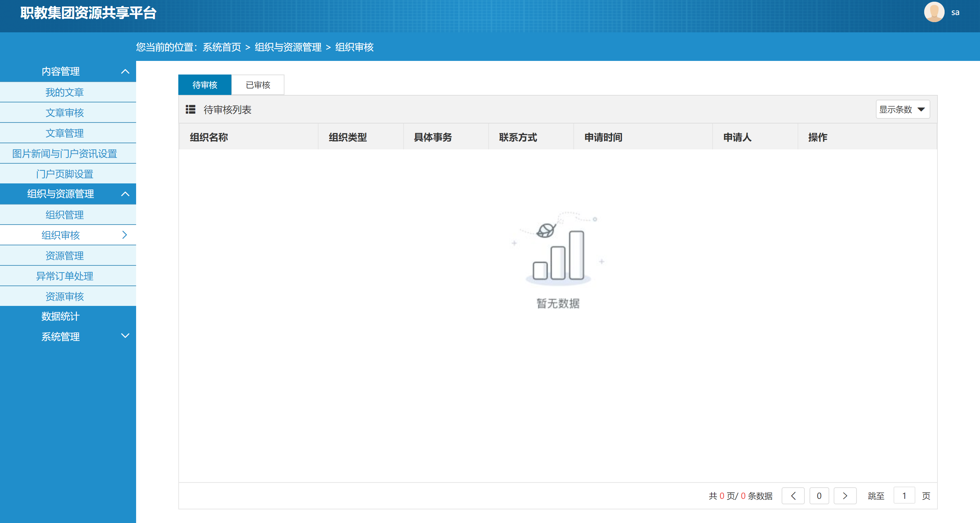The width and height of the screenshot is (980, 523).
Task: Open 资源管理 in sidebar
Action: tap(65, 256)
